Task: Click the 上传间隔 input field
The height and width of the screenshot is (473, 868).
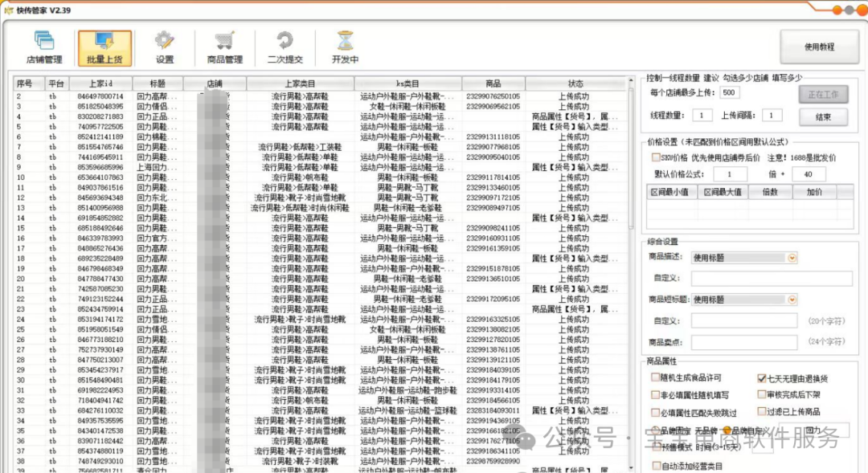Action: click(771, 115)
